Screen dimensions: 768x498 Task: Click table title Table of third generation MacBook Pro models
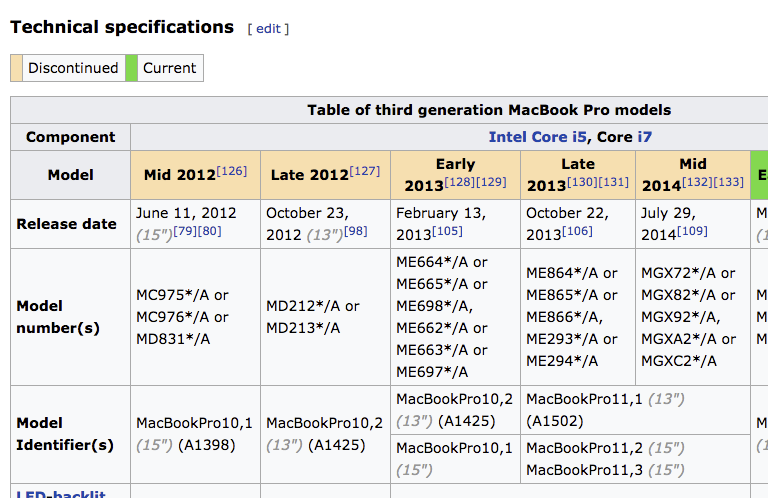pos(489,110)
